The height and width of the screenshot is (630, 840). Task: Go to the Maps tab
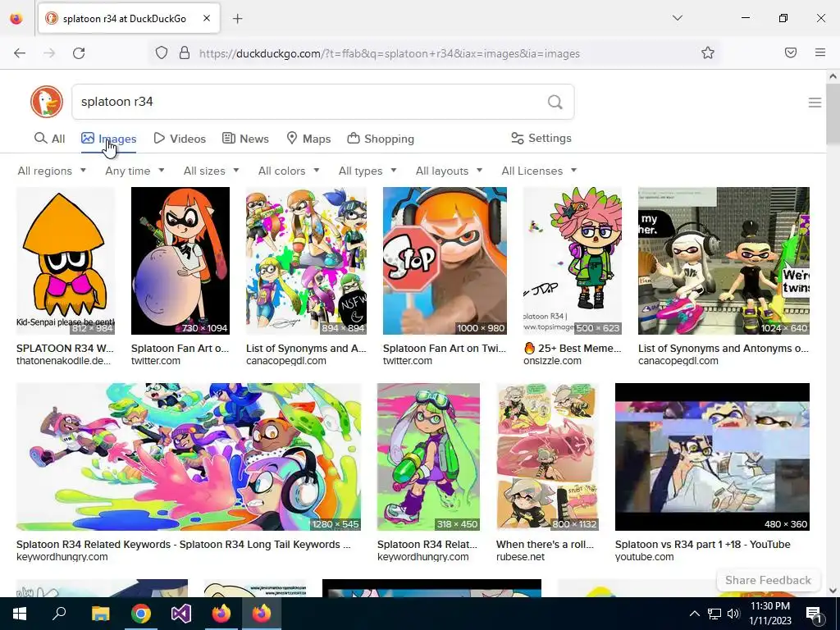(308, 139)
